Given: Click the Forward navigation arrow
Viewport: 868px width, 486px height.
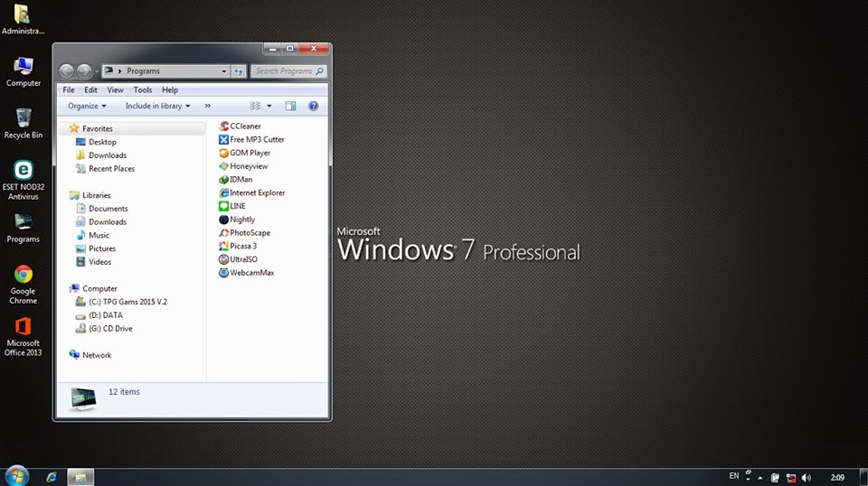Looking at the screenshot, I should 84,70.
